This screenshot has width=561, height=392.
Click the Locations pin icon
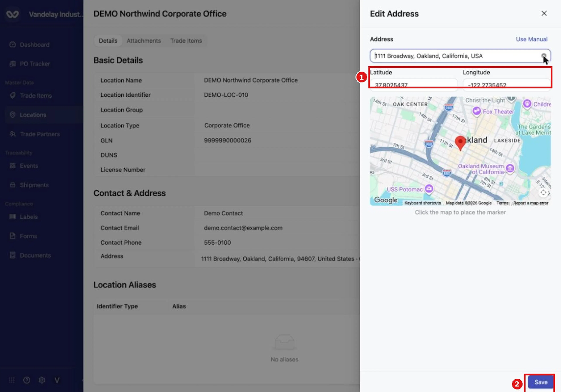tap(12, 115)
